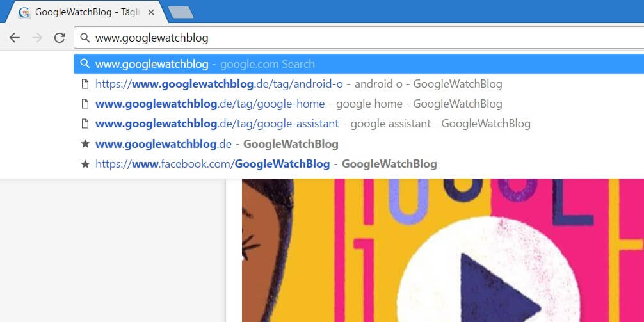Open the google-home tag suggestion
The height and width of the screenshot is (322, 644).
coord(358,104)
